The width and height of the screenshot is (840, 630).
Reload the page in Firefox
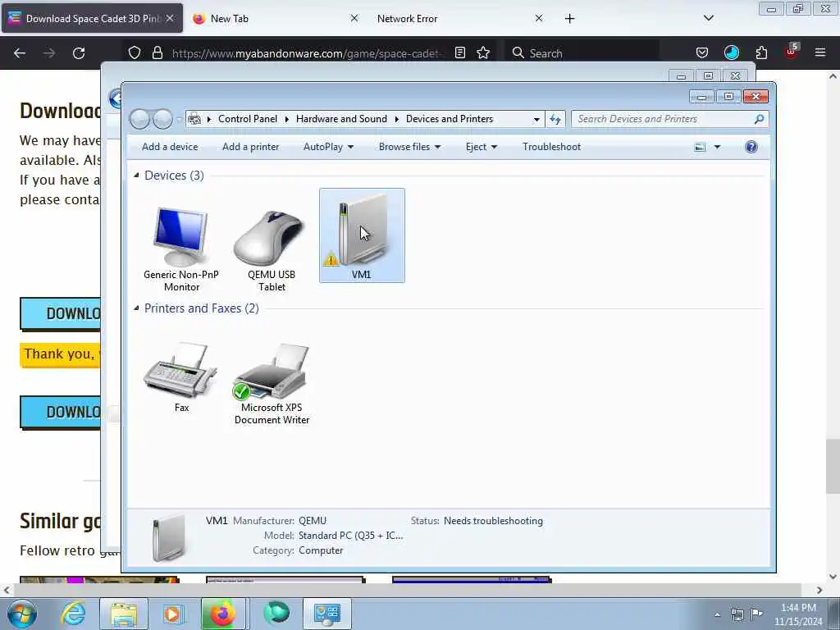pyautogui.click(x=79, y=53)
